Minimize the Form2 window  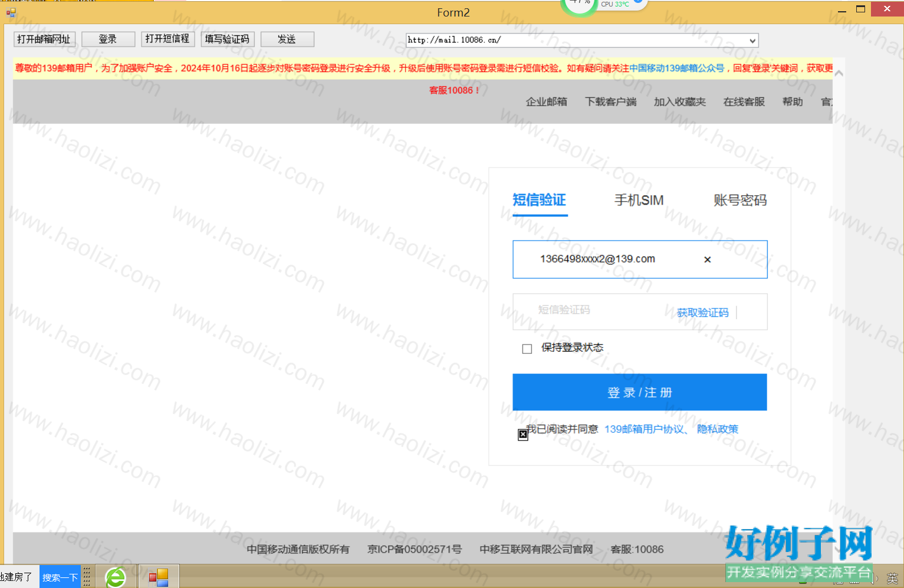[841, 10]
